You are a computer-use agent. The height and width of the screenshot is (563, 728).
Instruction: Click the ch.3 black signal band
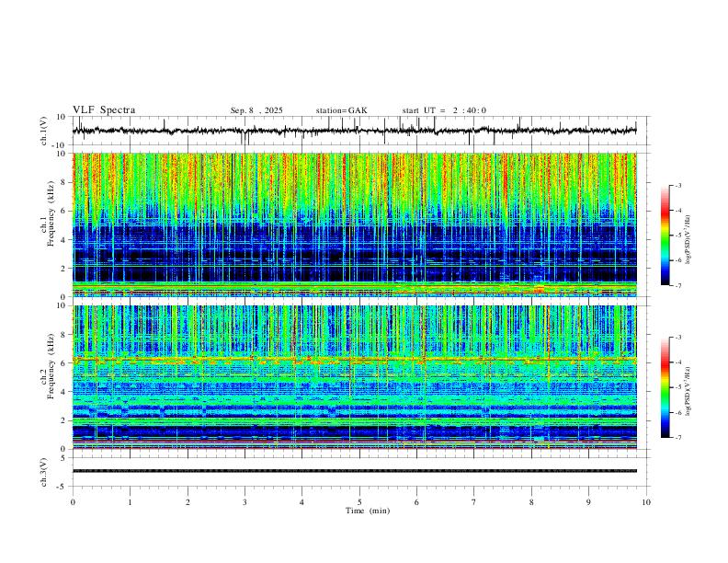(x=355, y=471)
